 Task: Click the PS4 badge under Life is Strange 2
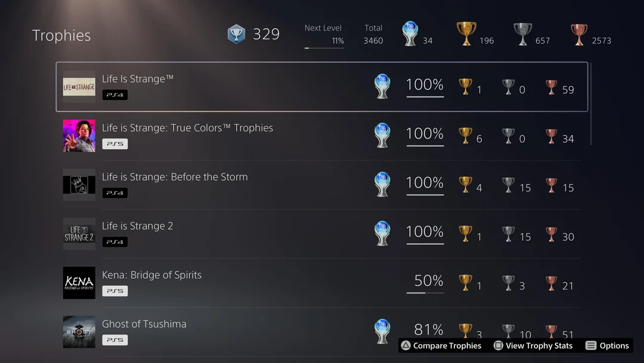point(114,242)
